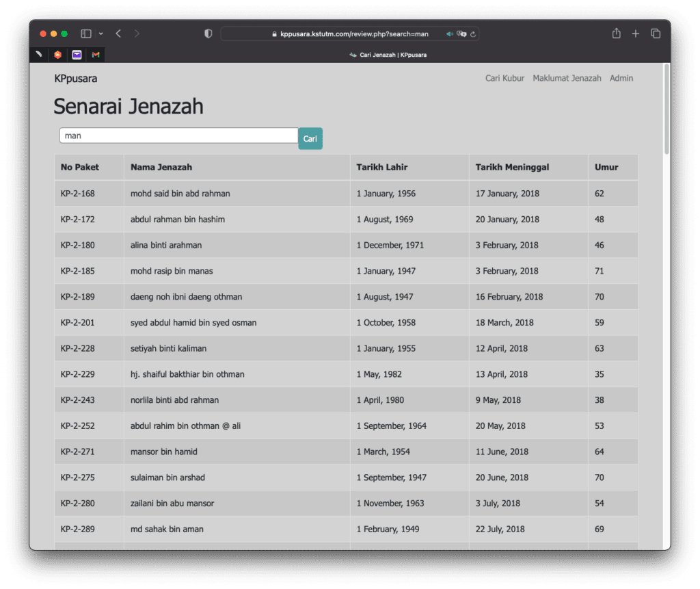Show the tab overview
The image size is (700, 589).
[x=656, y=34]
